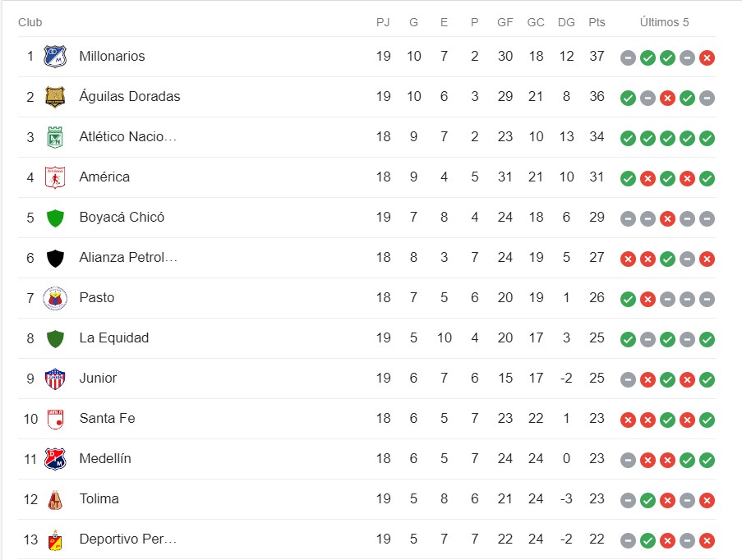Click the Santa Fe club crest
The width and height of the screenshot is (742, 560).
pyautogui.click(x=55, y=419)
